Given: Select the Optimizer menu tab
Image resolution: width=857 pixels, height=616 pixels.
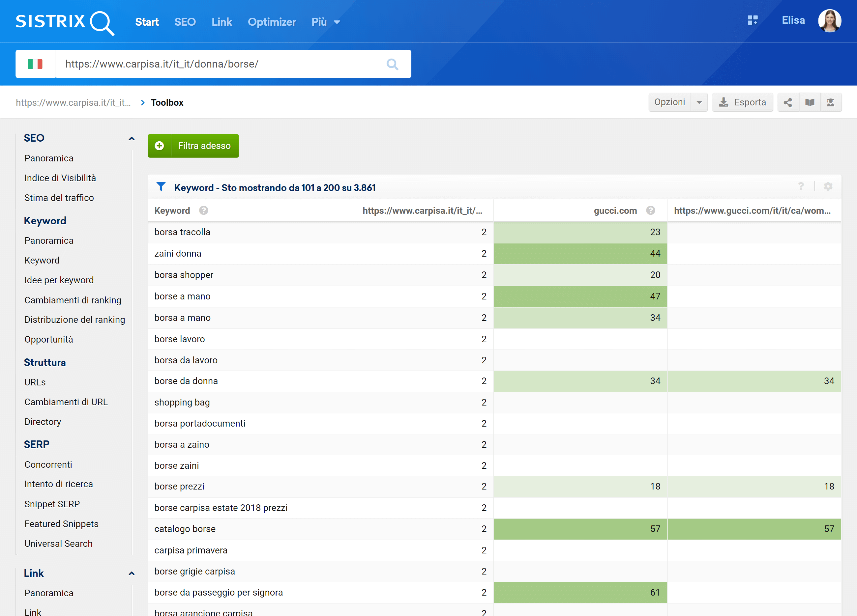Looking at the screenshot, I should pyautogui.click(x=272, y=22).
